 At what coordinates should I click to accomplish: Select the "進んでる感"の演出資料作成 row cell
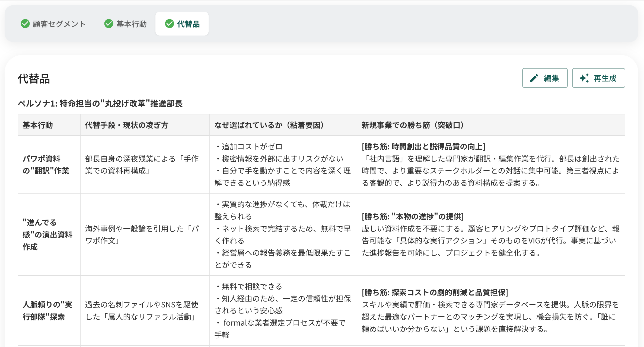[x=47, y=234]
